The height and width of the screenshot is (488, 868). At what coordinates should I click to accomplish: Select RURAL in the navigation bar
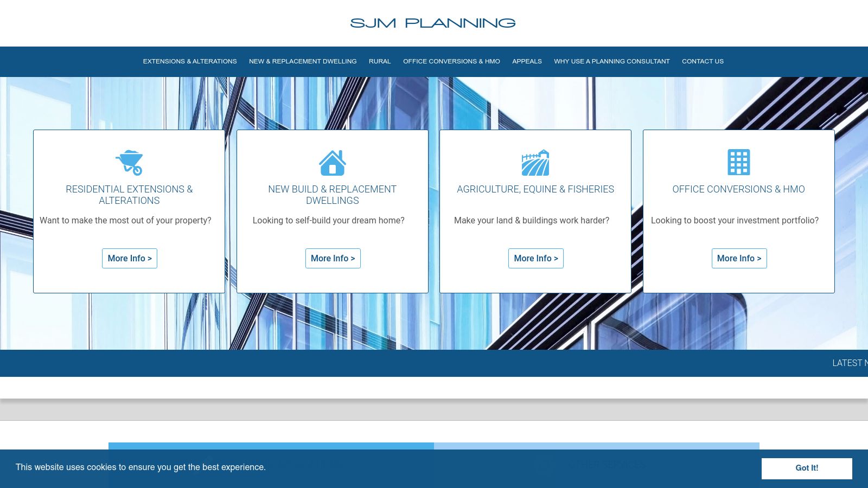tap(380, 61)
